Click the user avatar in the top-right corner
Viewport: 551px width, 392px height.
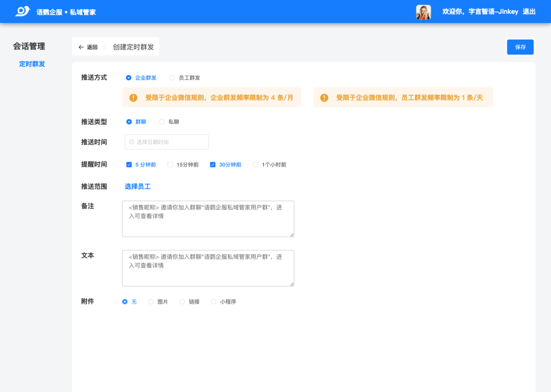click(423, 11)
